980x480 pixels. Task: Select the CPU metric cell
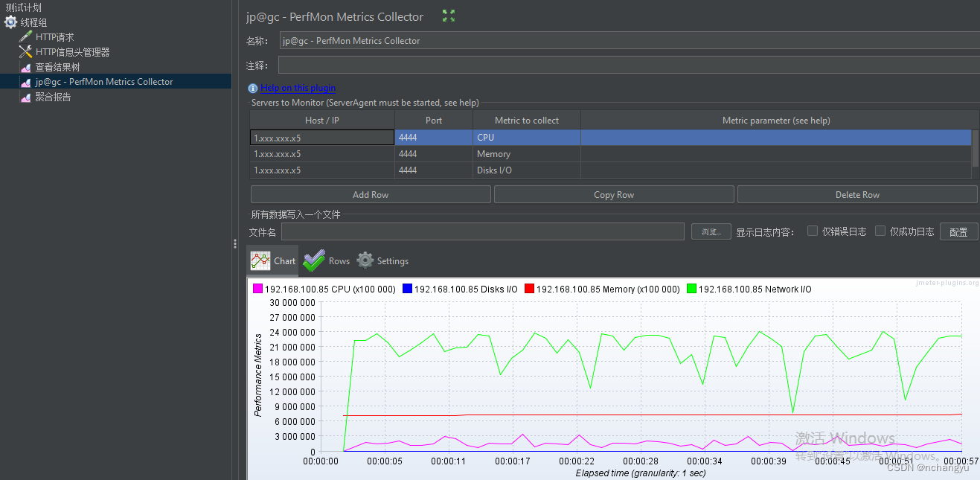pos(527,138)
